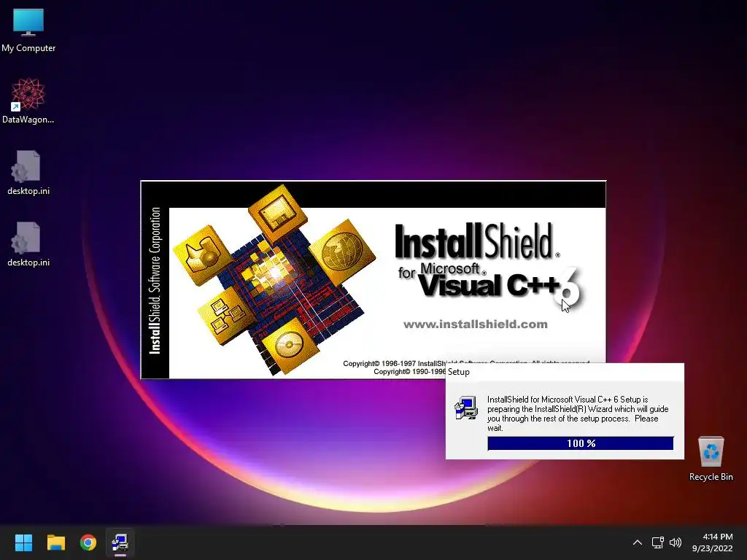The image size is (747, 560).
Task: Open the Recycle Bin icon
Action: click(x=711, y=458)
